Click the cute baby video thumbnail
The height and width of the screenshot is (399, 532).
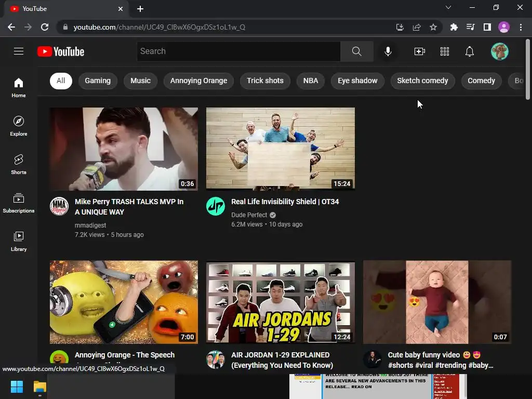click(x=437, y=302)
